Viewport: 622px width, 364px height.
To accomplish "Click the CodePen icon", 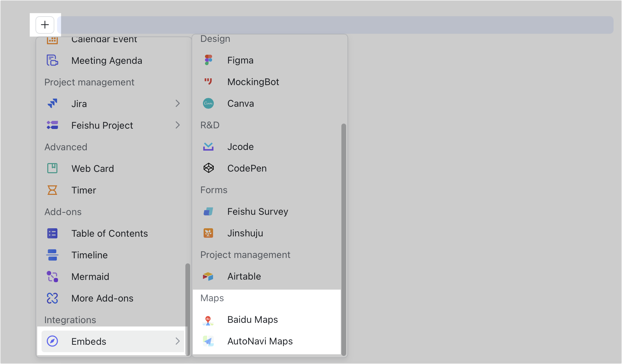I will tap(208, 168).
